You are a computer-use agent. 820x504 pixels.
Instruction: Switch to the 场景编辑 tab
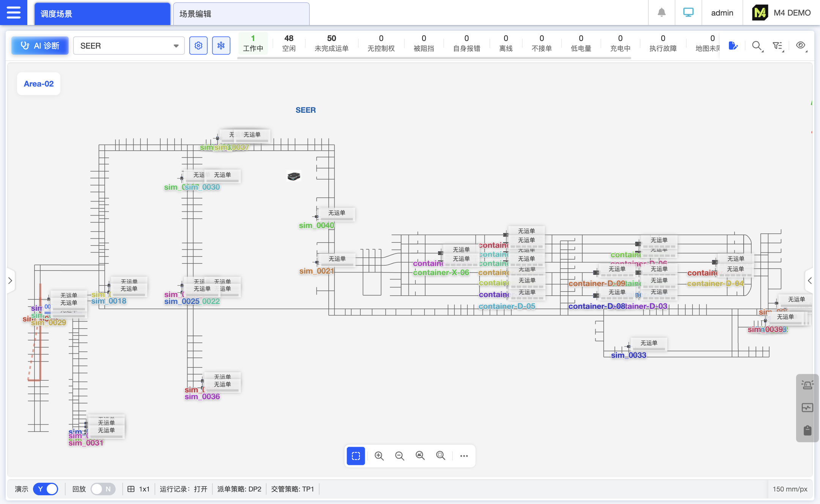coord(241,14)
